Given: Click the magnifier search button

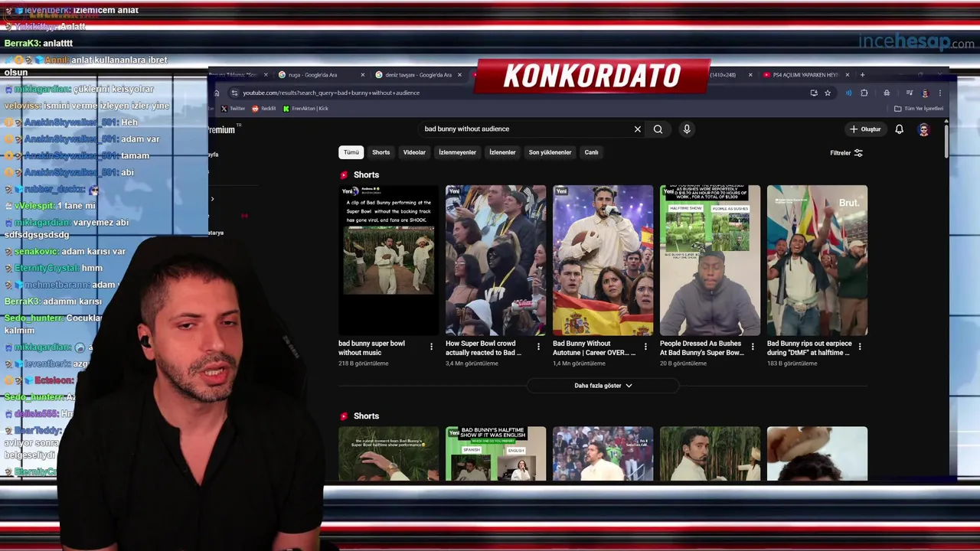Looking at the screenshot, I should (658, 129).
